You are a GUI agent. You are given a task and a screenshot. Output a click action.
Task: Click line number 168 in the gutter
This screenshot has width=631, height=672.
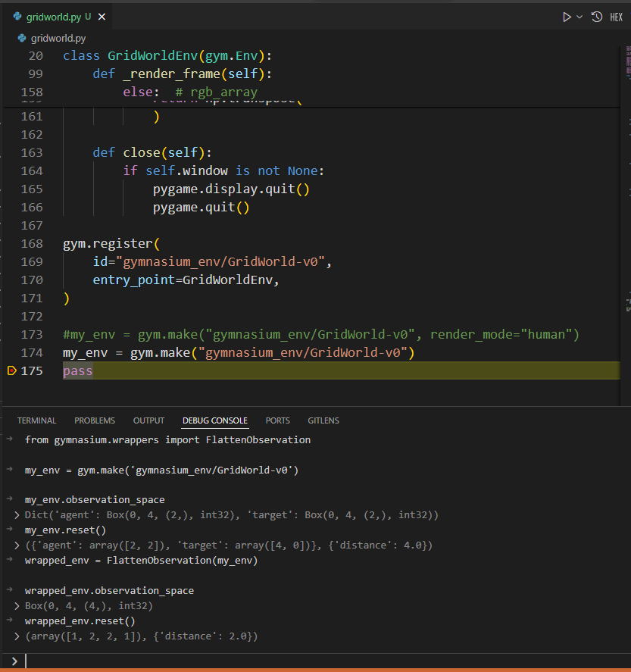point(32,244)
